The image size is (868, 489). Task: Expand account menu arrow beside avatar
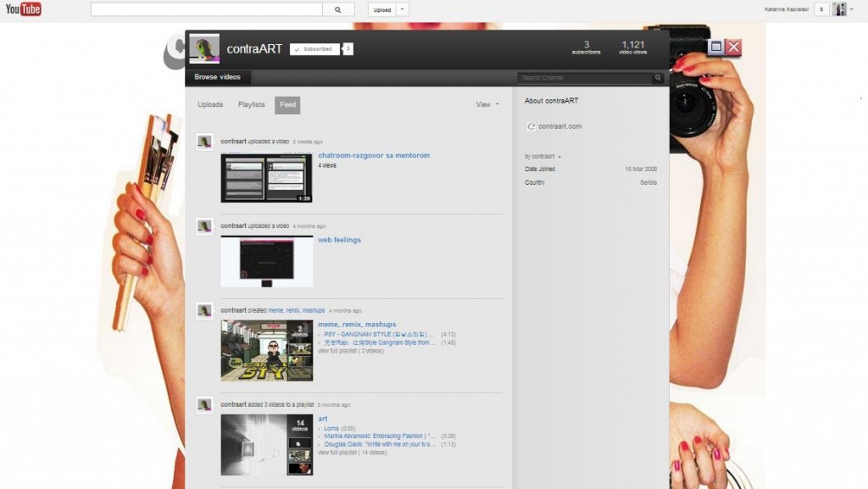click(x=851, y=9)
